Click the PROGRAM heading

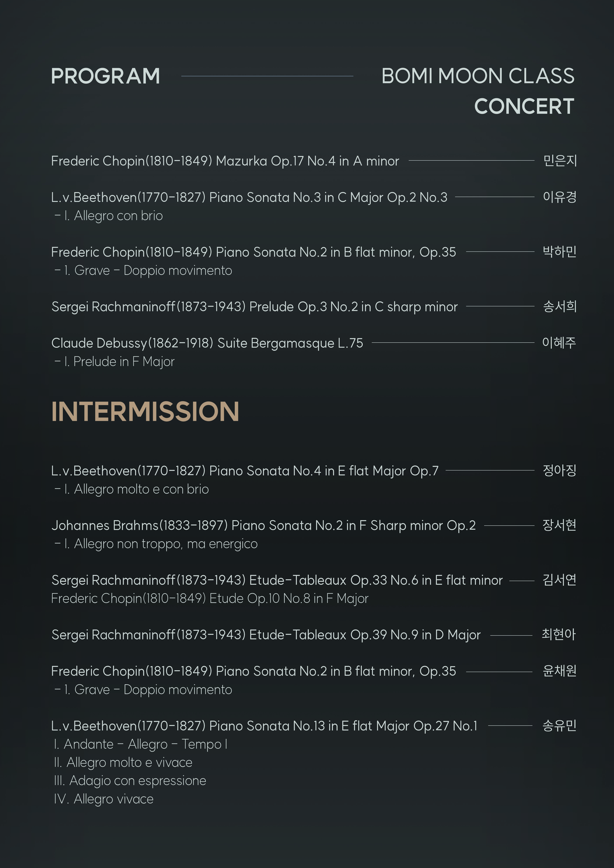[106, 76]
